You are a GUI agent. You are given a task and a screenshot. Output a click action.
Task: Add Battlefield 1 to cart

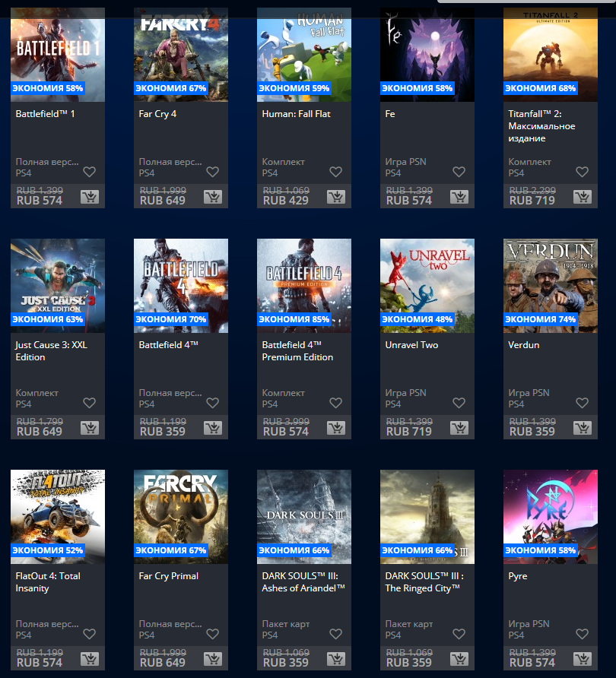[x=90, y=198]
